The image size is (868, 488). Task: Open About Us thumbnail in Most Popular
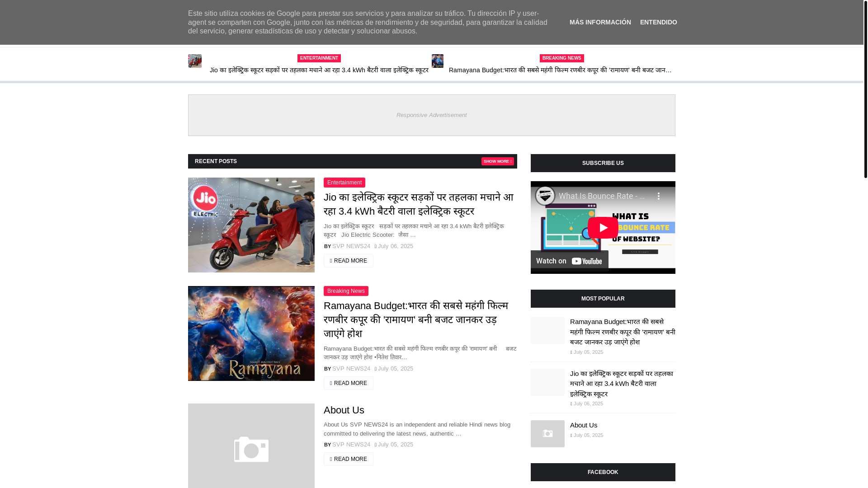(547, 434)
